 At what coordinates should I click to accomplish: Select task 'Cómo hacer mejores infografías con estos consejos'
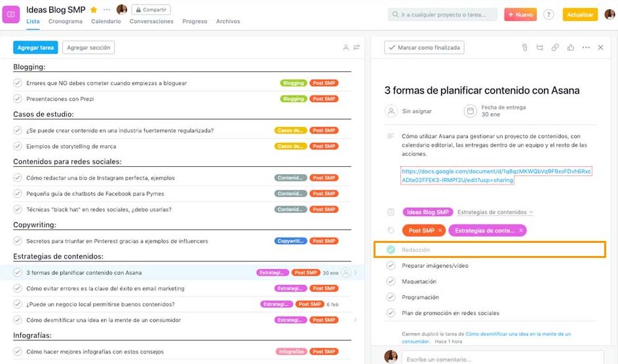point(95,352)
